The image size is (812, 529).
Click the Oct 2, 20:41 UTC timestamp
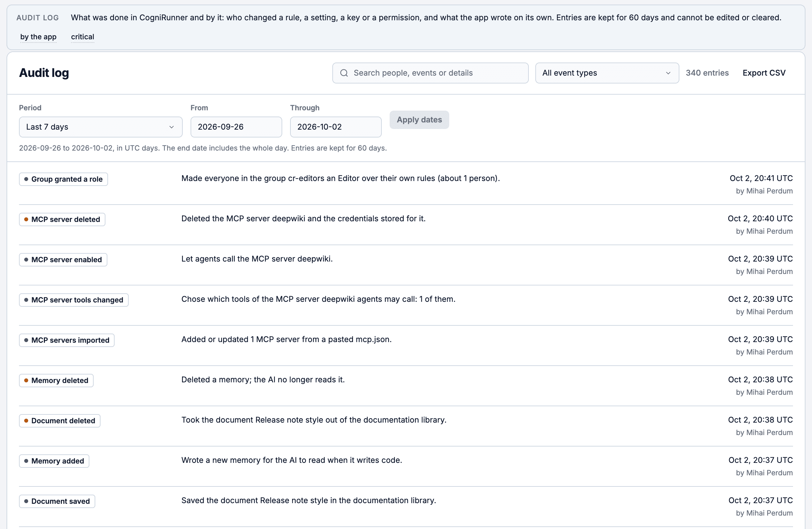tap(761, 178)
